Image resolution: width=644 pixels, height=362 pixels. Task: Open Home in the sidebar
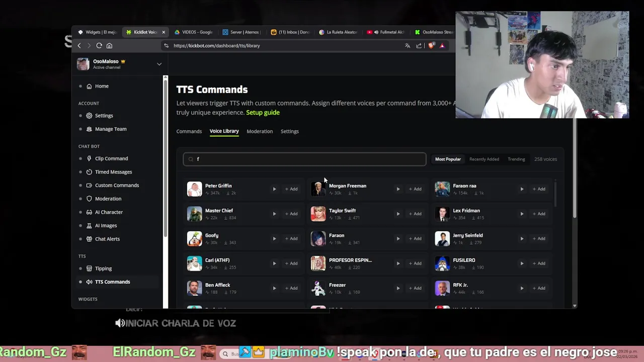(102, 86)
